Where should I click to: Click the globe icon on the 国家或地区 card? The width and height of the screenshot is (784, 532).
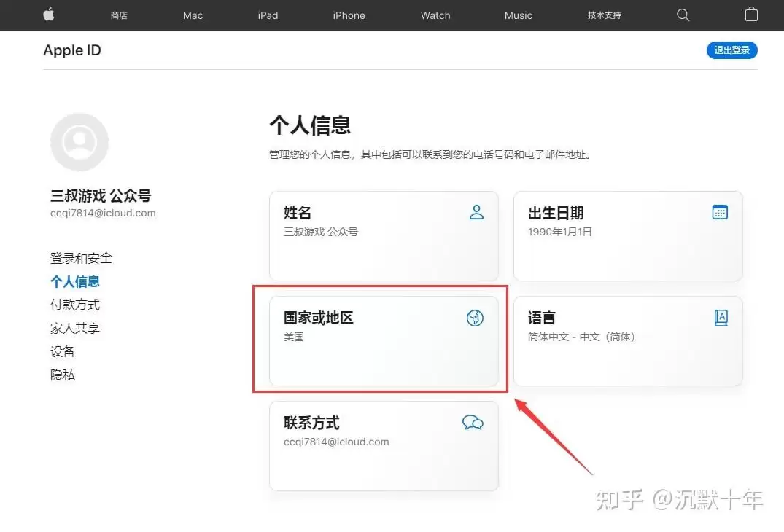click(x=475, y=318)
